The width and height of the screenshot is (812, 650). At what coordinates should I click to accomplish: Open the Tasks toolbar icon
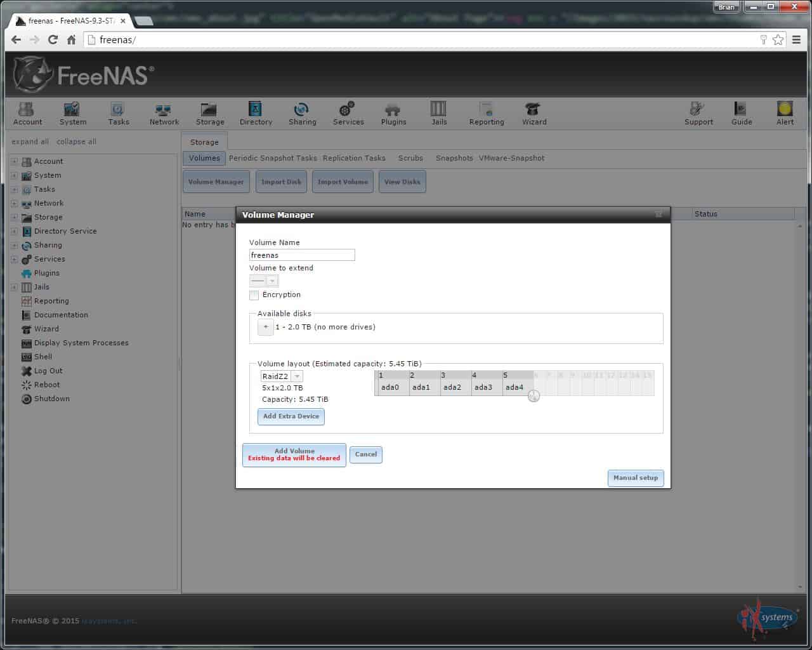coord(118,114)
